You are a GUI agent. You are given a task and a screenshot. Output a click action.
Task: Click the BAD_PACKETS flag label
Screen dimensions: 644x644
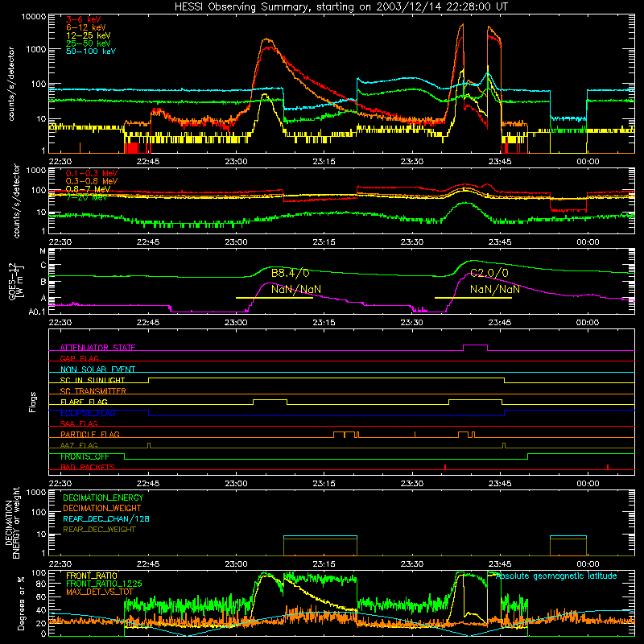(88, 467)
